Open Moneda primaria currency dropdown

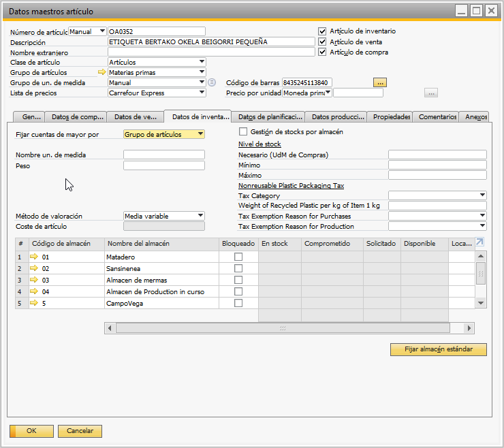click(x=328, y=93)
